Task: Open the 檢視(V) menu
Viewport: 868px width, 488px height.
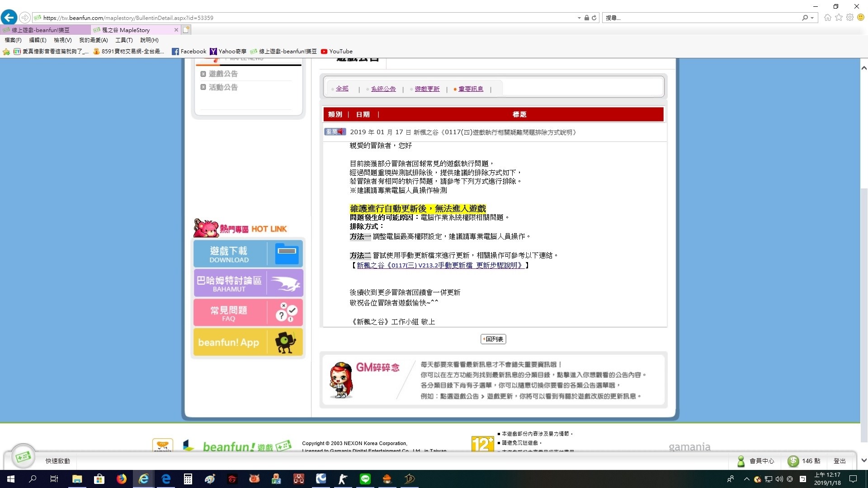Action: click(x=63, y=40)
